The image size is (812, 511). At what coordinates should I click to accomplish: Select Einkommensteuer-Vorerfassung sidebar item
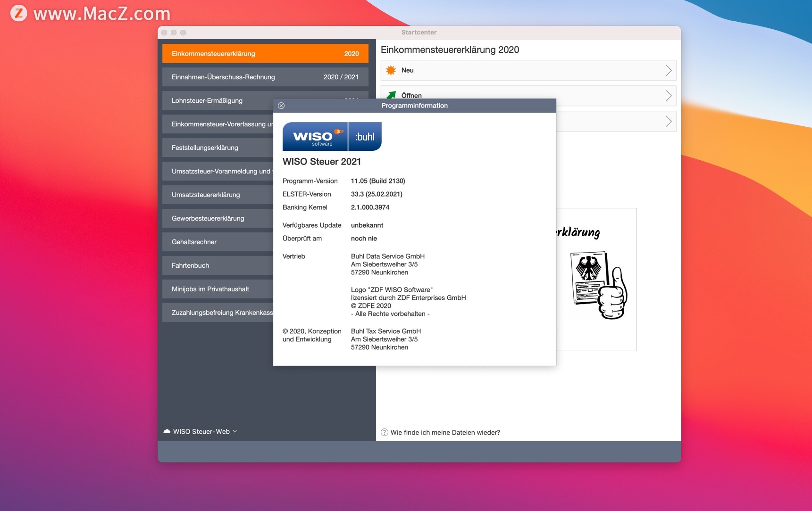[218, 124]
